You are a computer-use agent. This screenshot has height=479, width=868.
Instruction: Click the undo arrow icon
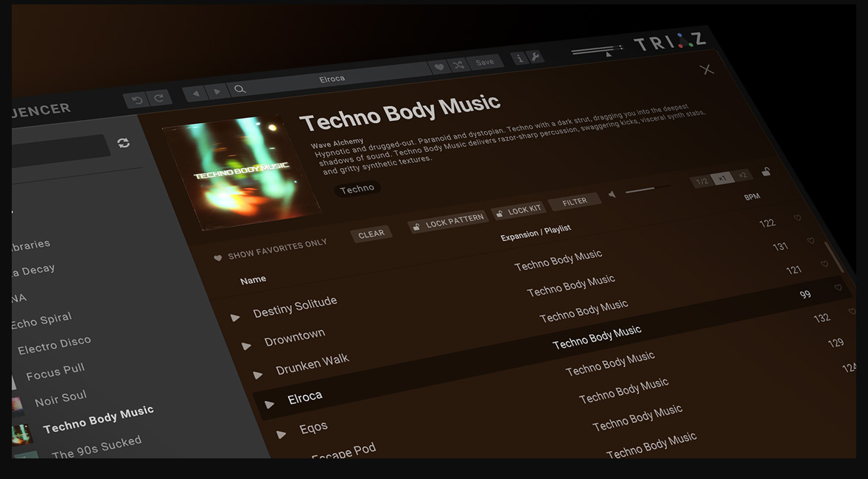[x=136, y=99]
